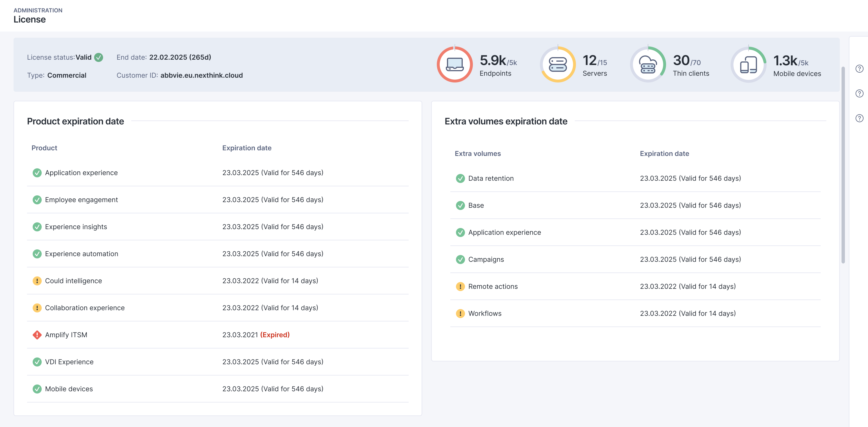
Task: Click the Extra volumes column header
Action: [477, 154]
